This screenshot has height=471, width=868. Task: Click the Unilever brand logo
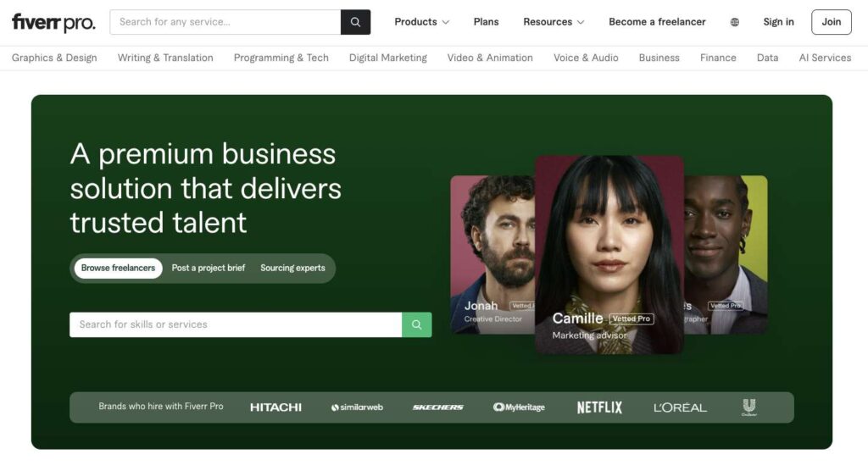(748, 407)
